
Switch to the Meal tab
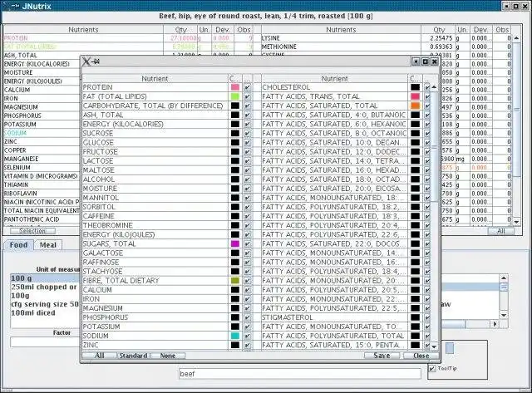[48, 245]
